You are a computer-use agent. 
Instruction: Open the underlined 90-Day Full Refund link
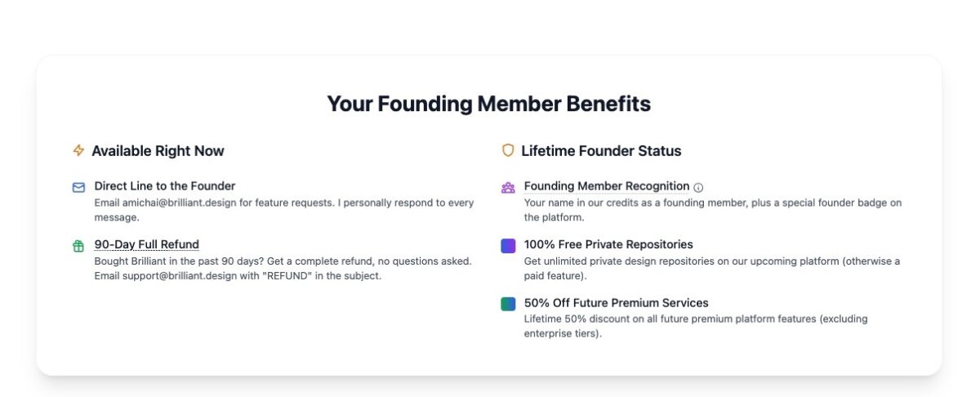(147, 244)
